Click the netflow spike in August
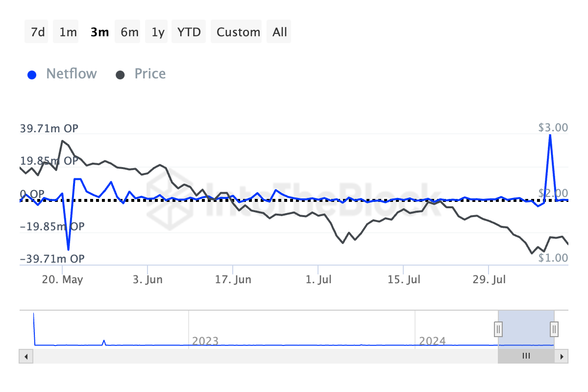The width and height of the screenshot is (588, 392). point(550,135)
